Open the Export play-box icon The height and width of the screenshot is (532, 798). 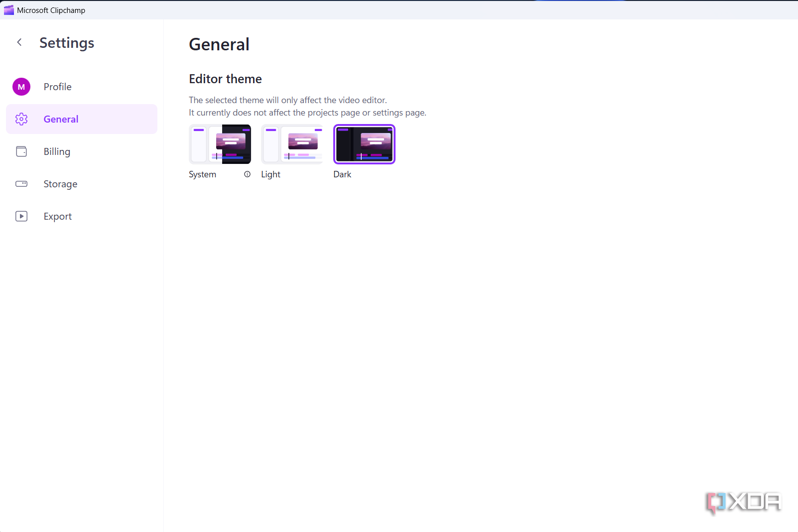pyautogui.click(x=21, y=216)
